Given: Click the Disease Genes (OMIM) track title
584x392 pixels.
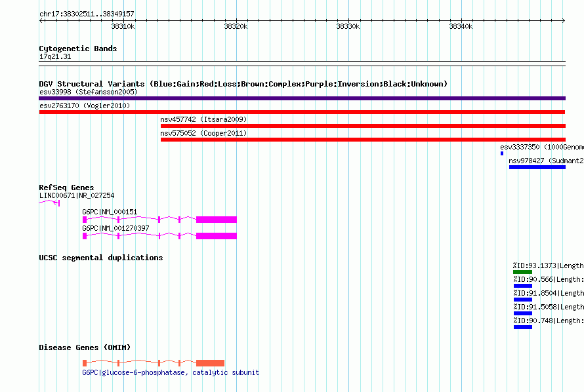Looking at the screenshot, I should tap(85, 347).
